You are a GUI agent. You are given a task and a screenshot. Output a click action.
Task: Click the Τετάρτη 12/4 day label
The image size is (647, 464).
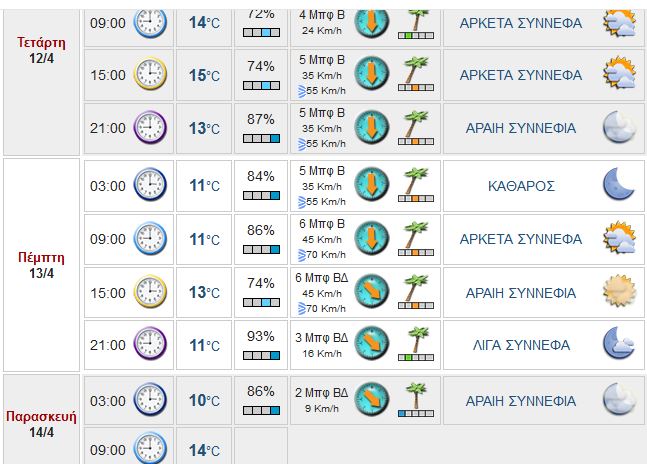coord(41,51)
